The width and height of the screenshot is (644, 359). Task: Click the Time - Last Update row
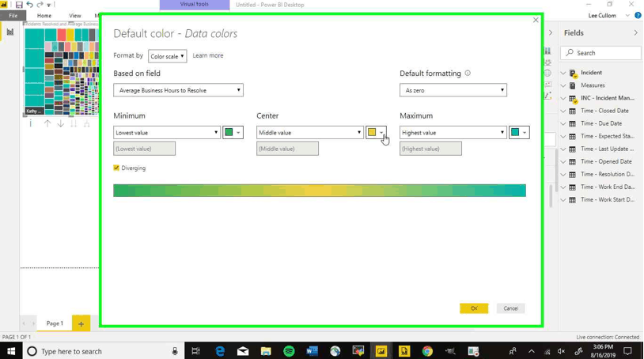(600, 149)
